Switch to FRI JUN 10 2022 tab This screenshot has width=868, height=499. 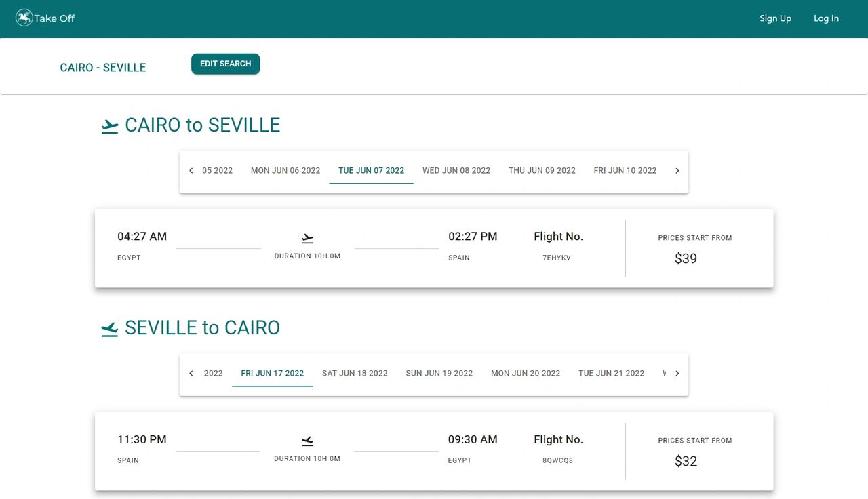(625, 171)
